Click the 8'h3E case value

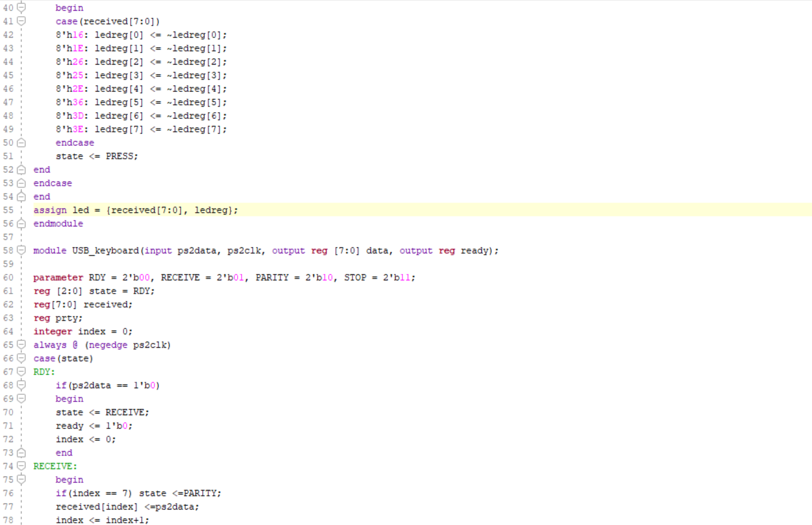click(x=69, y=130)
